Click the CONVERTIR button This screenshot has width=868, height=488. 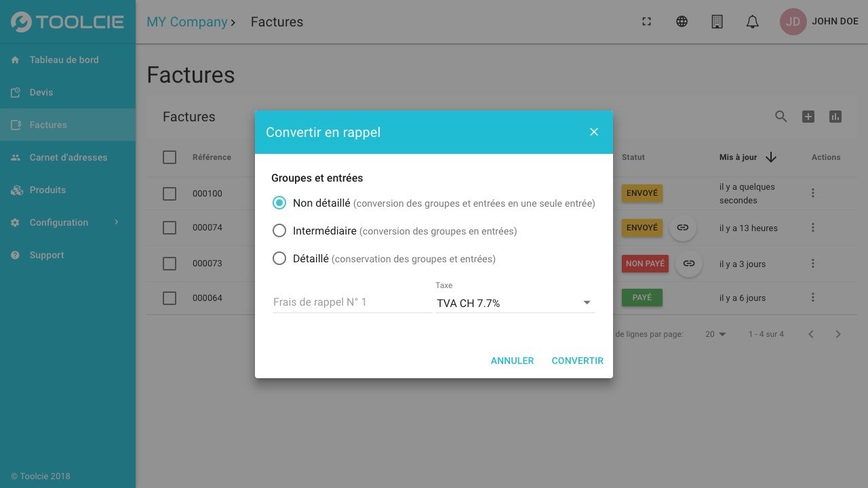click(577, 361)
